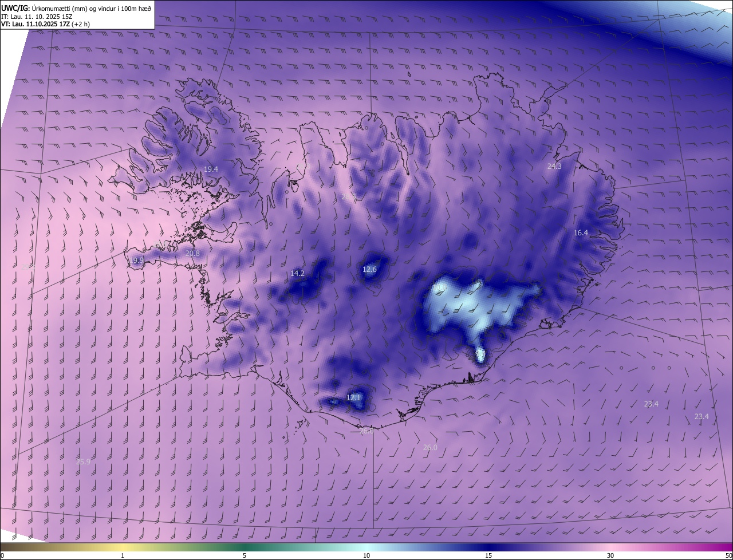This screenshot has width=733, height=560.
Task: Select the 14.2 value label
Action: tap(297, 273)
